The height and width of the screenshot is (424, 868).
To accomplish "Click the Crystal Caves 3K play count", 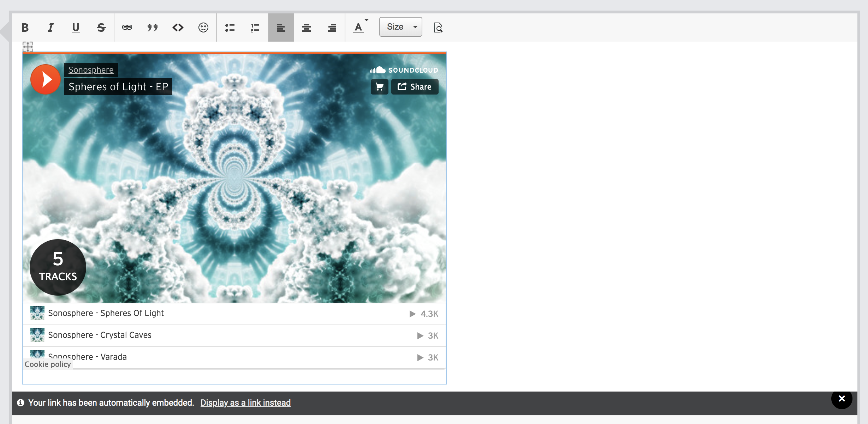I will coord(428,336).
